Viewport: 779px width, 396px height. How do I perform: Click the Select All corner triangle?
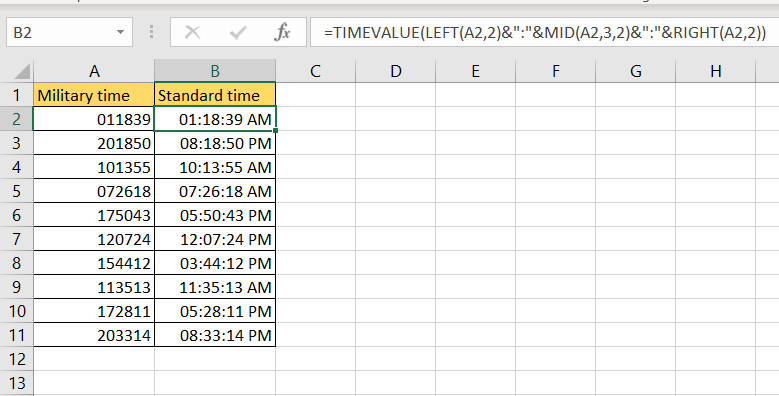tap(21, 71)
